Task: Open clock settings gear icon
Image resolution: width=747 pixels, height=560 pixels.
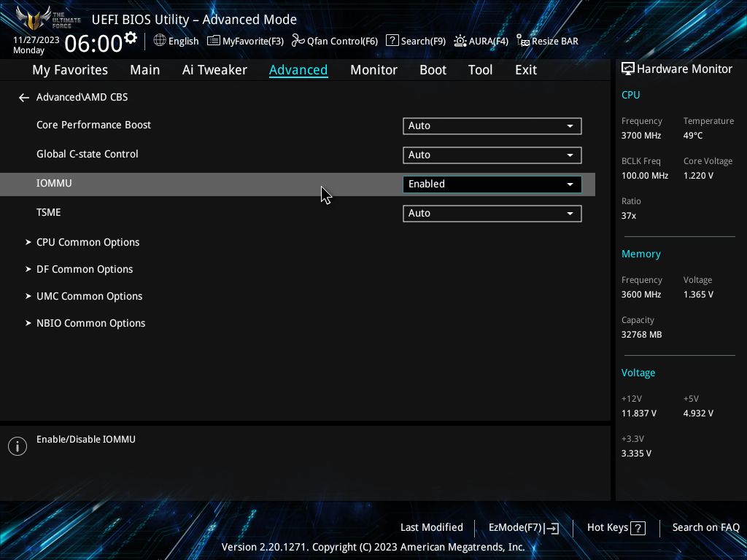Action: point(131,37)
